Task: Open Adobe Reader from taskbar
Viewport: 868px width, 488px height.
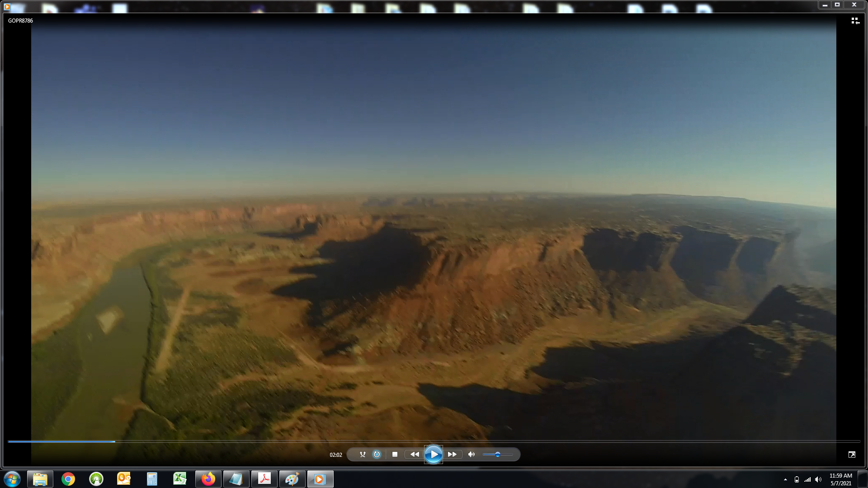Action: [264, 479]
